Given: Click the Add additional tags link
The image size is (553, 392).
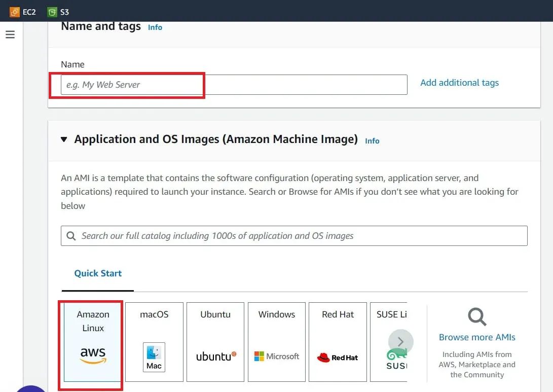Looking at the screenshot, I should 459,82.
